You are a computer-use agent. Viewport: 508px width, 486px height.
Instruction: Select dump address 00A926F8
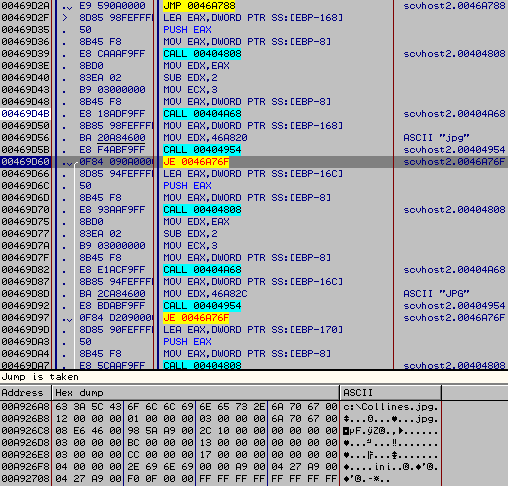(25, 467)
